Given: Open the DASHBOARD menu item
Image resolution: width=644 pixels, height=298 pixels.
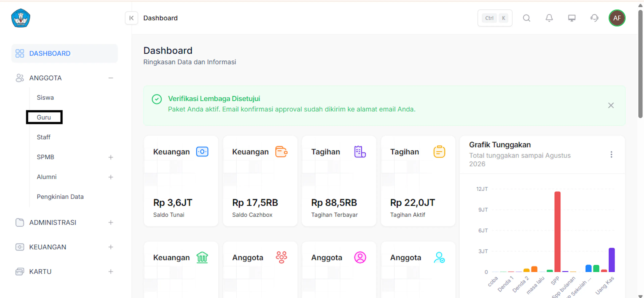Looking at the screenshot, I should [65, 53].
